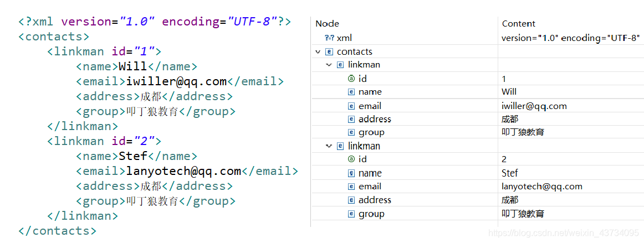Screen dimensions: 644x243
Task: Click the email icon for iwiller@qq.com row
Action: (x=351, y=106)
